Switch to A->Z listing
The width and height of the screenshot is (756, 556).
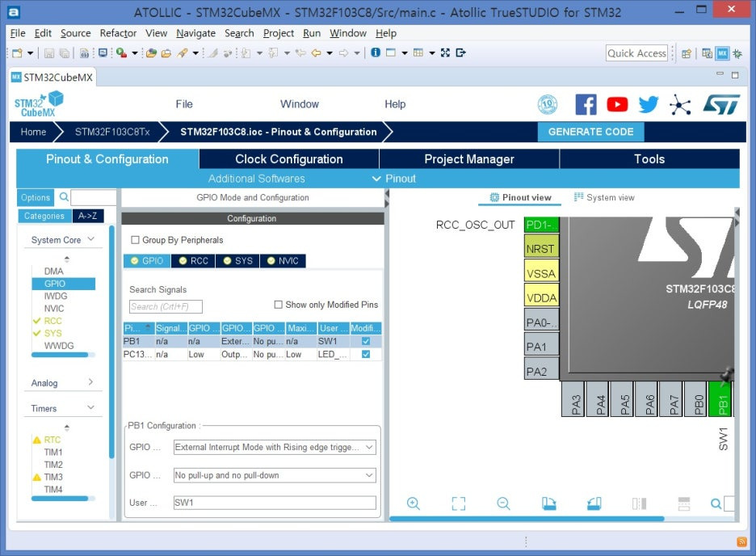pyautogui.click(x=88, y=216)
